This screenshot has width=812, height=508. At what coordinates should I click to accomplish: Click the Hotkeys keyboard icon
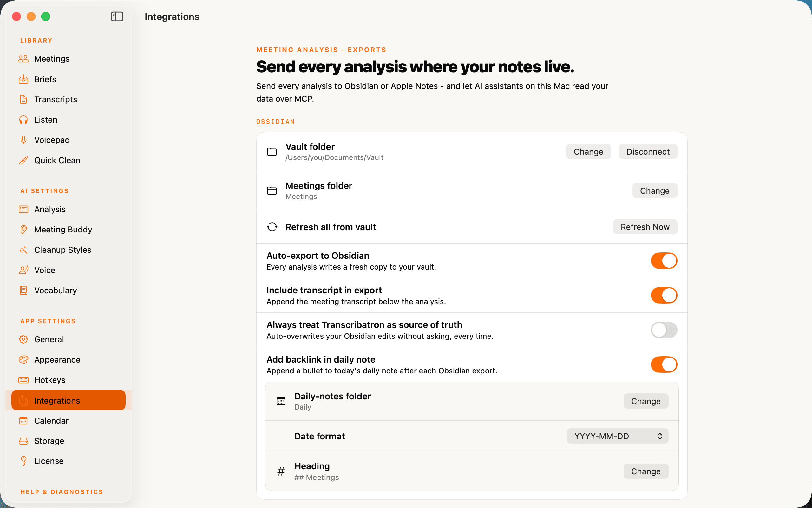click(23, 380)
